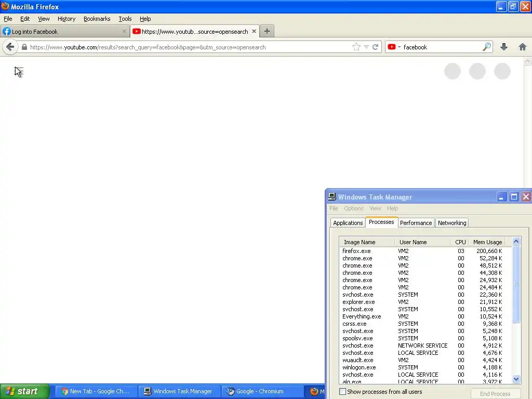
Task: Open the Windows start button
Action: [25, 391]
